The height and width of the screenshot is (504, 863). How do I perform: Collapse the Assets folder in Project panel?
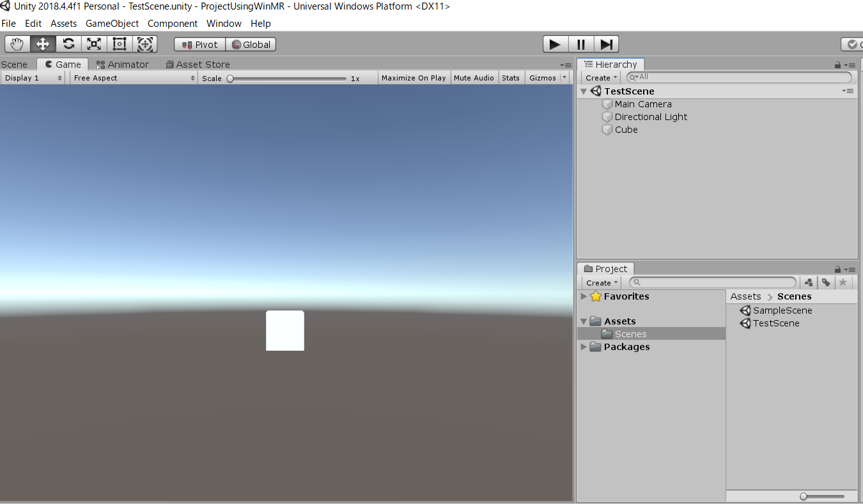(x=583, y=321)
